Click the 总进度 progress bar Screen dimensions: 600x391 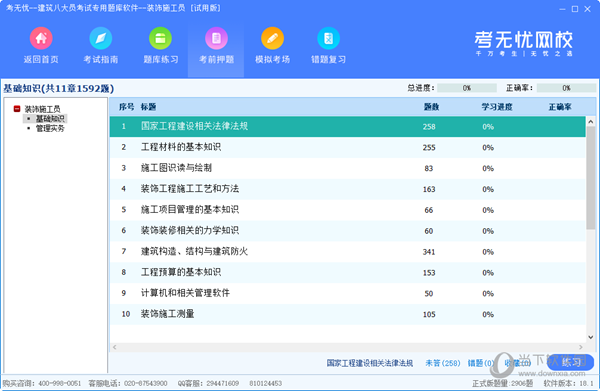point(467,88)
